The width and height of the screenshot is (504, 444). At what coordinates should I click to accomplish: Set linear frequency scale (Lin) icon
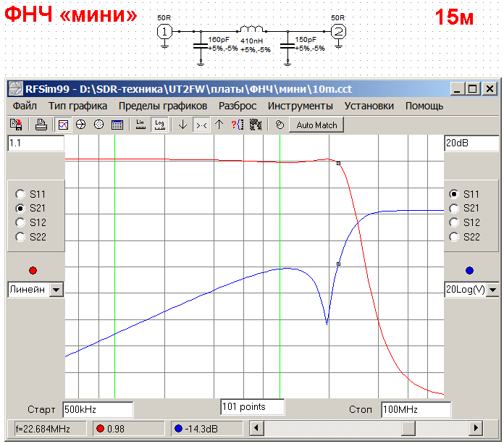click(140, 125)
